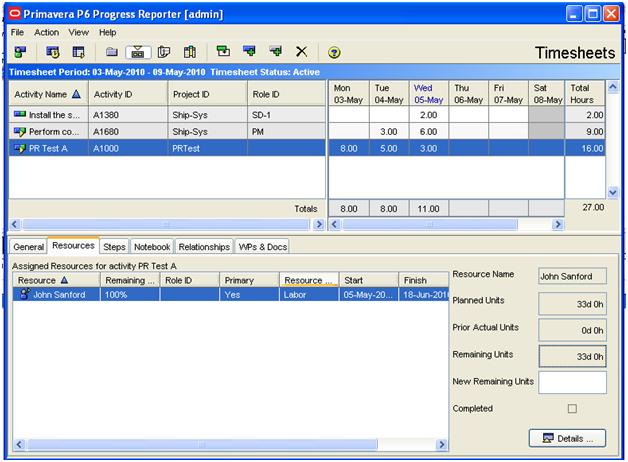Click the Activity ID column header
Viewport: 628px width, 462px height.
pyautogui.click(x=128, y=94)
